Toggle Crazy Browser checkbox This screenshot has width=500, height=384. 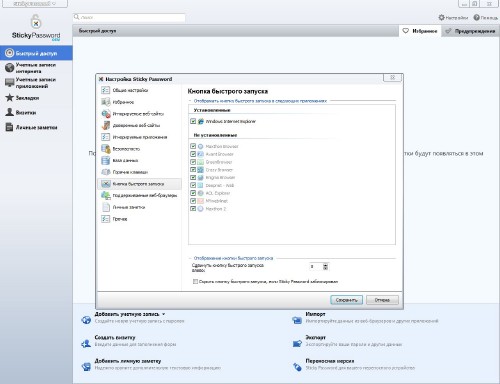[193, 170]
